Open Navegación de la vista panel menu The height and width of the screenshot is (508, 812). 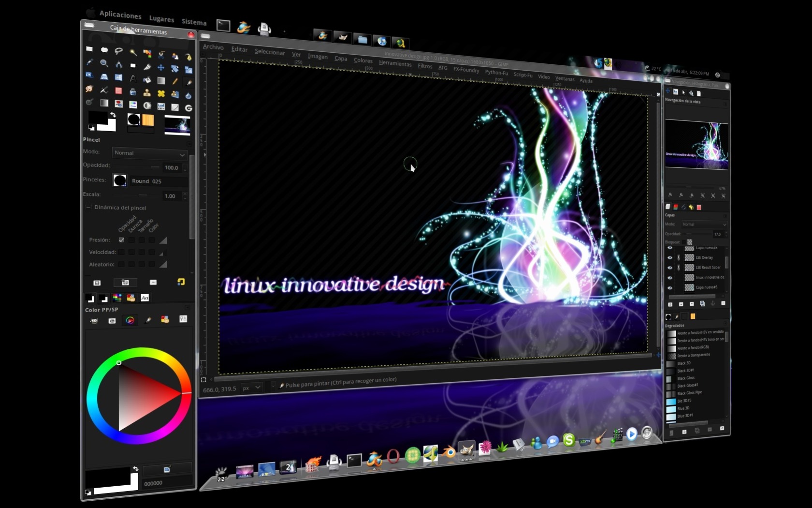tap(725, 103)
